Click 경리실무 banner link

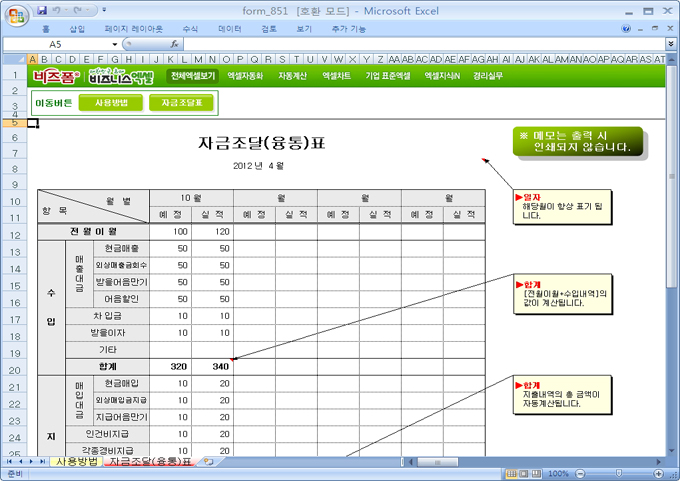pos(488,76)
